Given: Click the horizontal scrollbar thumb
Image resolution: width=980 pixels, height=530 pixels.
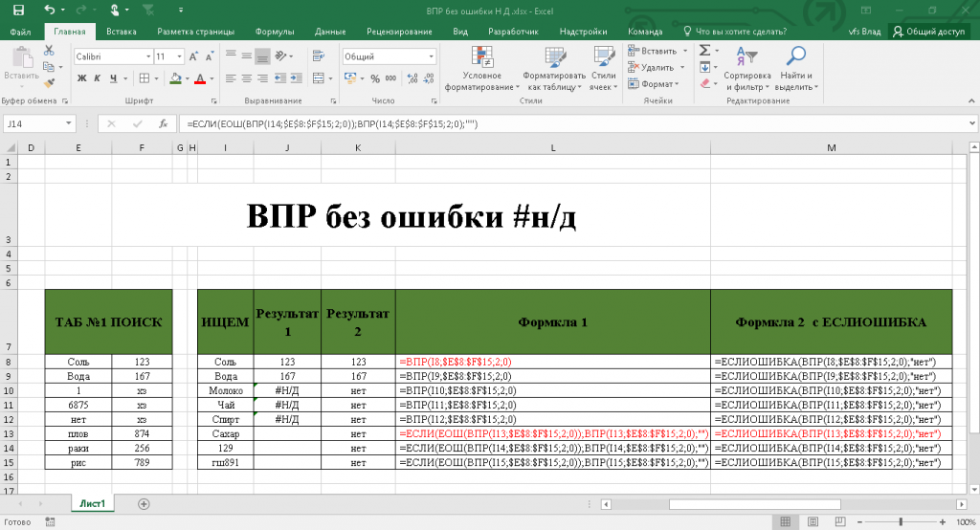Looking at the screenshot, I should (755, 504).
